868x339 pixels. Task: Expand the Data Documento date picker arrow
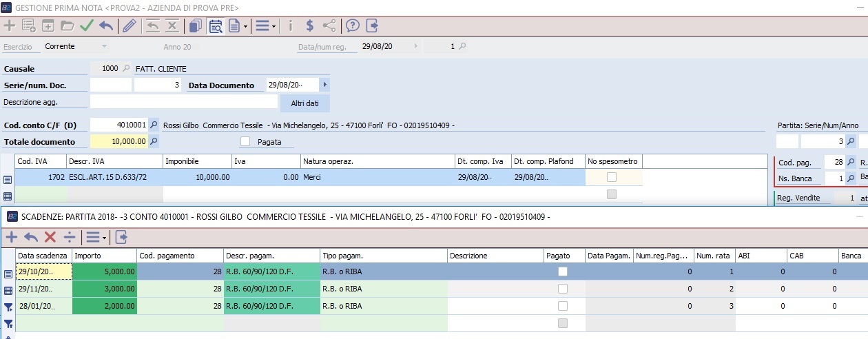(324, 85)
